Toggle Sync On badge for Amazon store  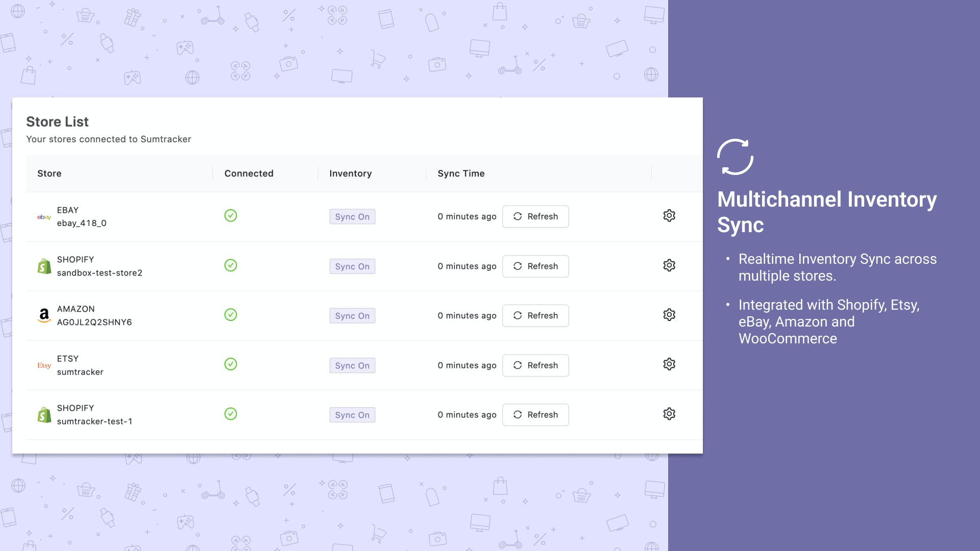pyautogui.click(x=352, y=316)
